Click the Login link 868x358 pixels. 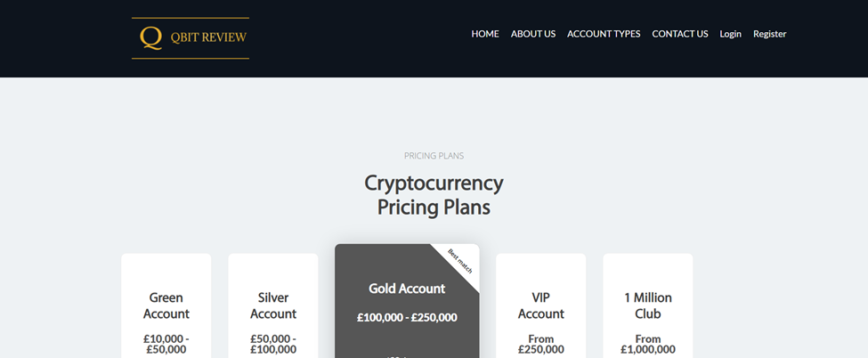(730, 34)
